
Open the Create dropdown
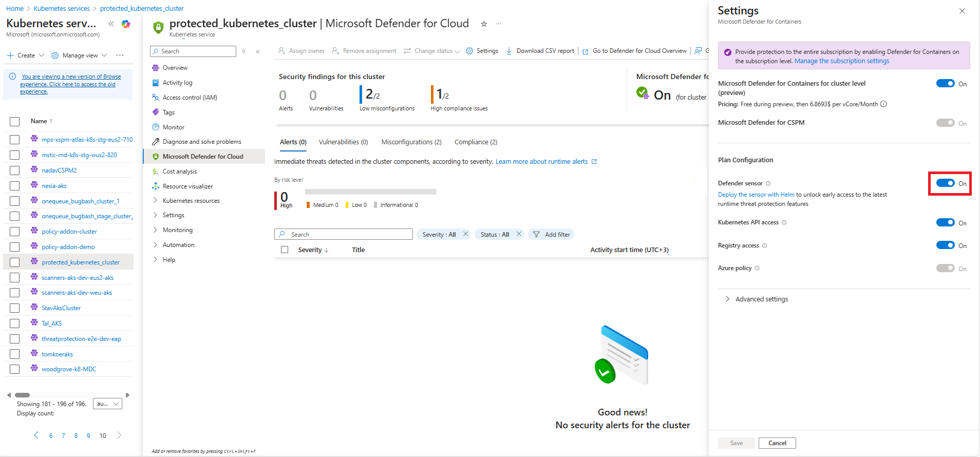[26, 55]
